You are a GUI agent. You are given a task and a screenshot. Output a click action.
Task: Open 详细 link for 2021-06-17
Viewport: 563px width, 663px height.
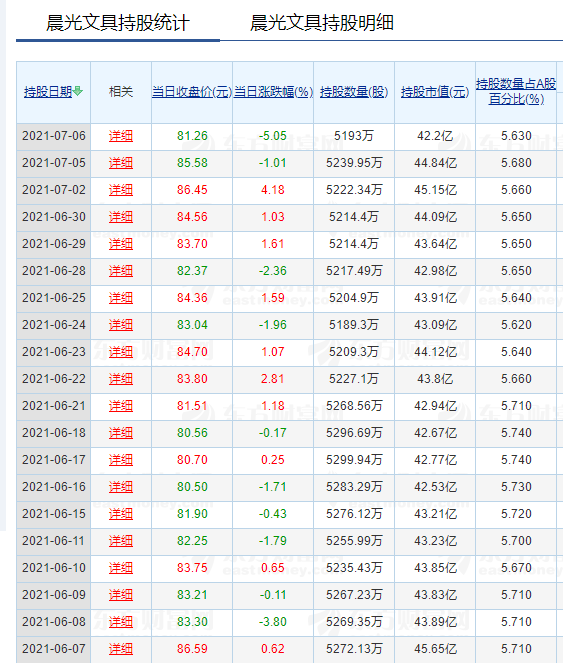click(x=121, y=460)
